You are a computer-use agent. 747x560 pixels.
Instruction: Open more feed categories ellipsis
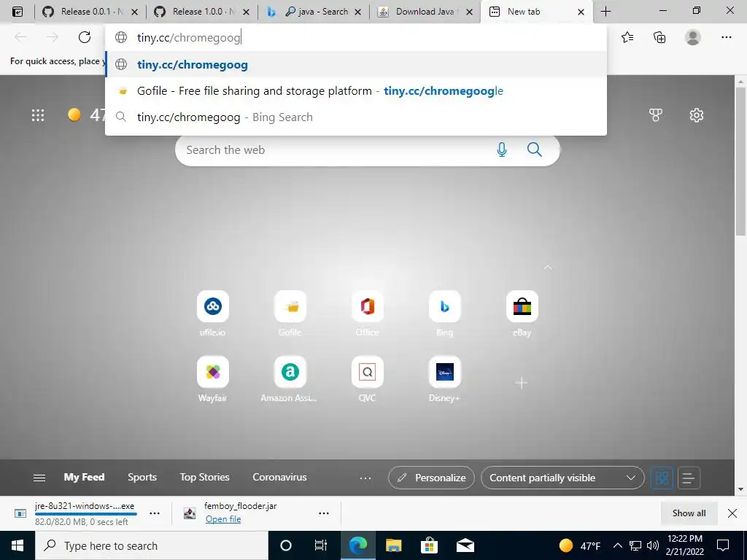click(365, 478)
